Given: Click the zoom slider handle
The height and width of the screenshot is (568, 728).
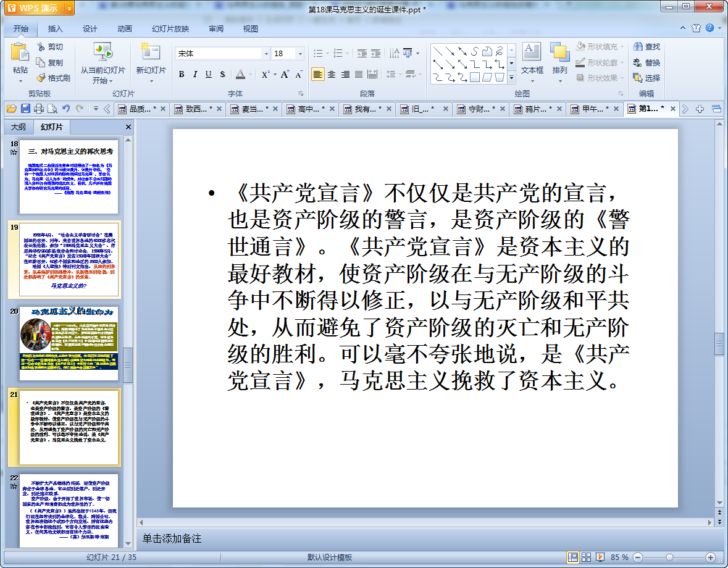Looking at the screenshot, I should pyautogui.click(x=669, y=557).
